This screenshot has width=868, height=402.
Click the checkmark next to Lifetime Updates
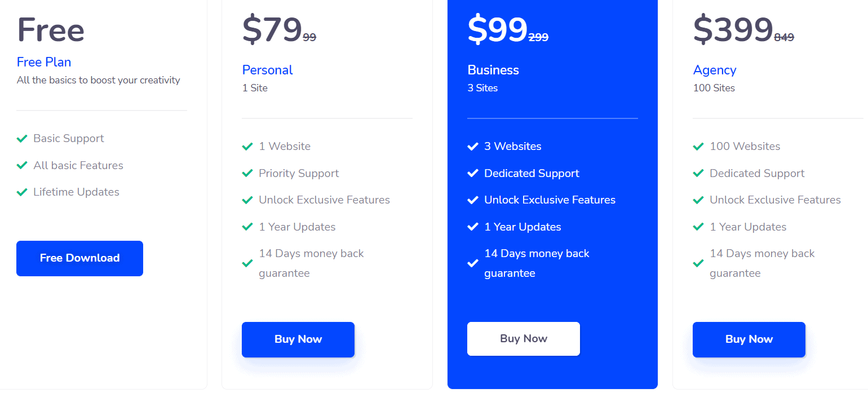pos(23,192)
